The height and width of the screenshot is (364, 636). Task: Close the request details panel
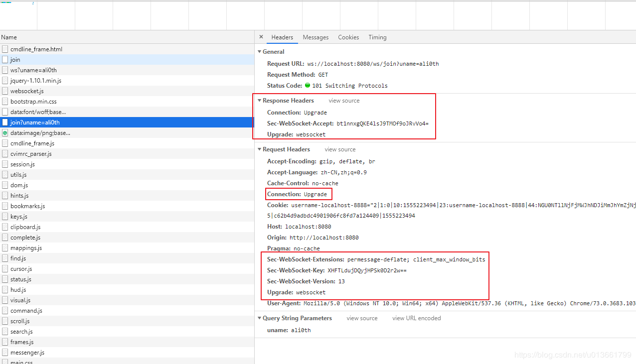pos(261,37)
